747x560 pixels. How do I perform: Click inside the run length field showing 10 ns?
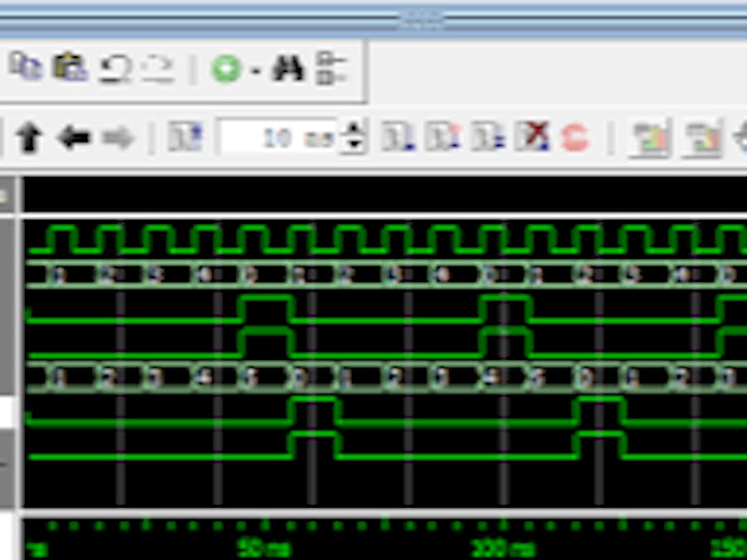278,138
